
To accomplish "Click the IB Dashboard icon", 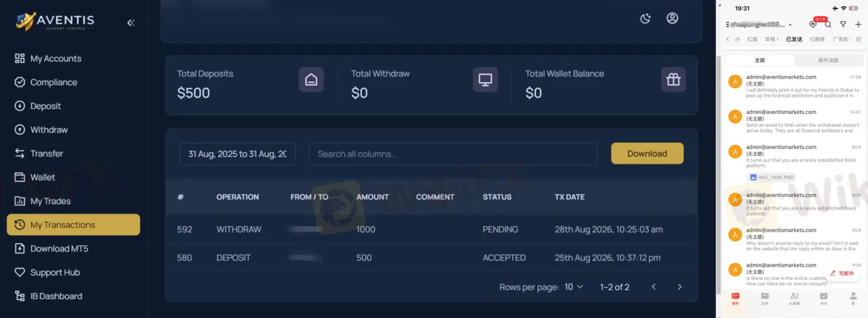I will pyautogui.click(x=20, y=296).
